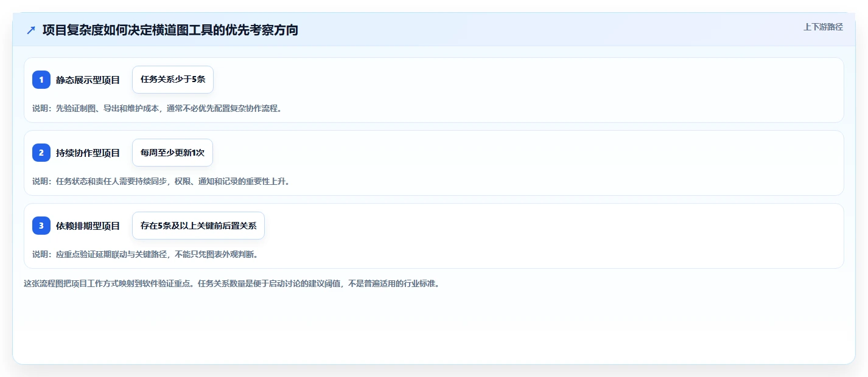Screen dimensions: 868x377
Task: Select the 存在5条及以上关键前后置关系 chip
Action: click(x=198, y=226)
